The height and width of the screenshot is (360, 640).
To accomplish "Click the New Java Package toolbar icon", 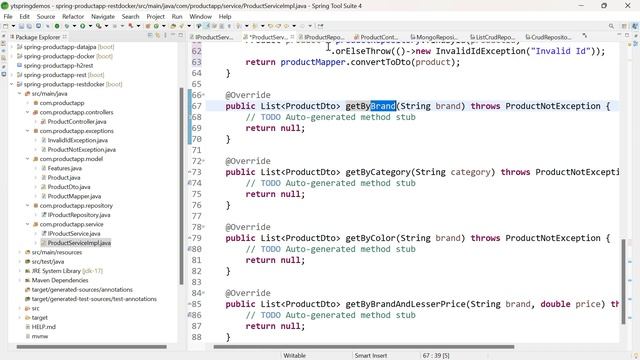I will (148, 26).
